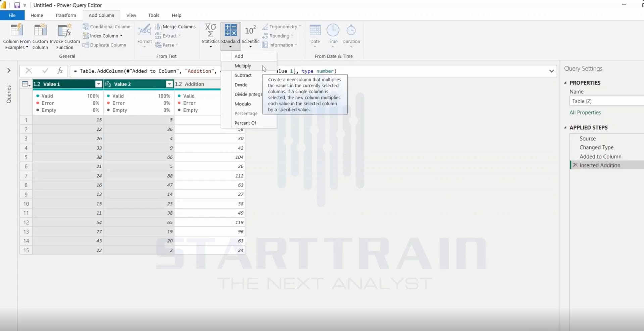Click the Duplicate Column button
Viewport: 644px width, 331px height.
[x=104, y=45]
